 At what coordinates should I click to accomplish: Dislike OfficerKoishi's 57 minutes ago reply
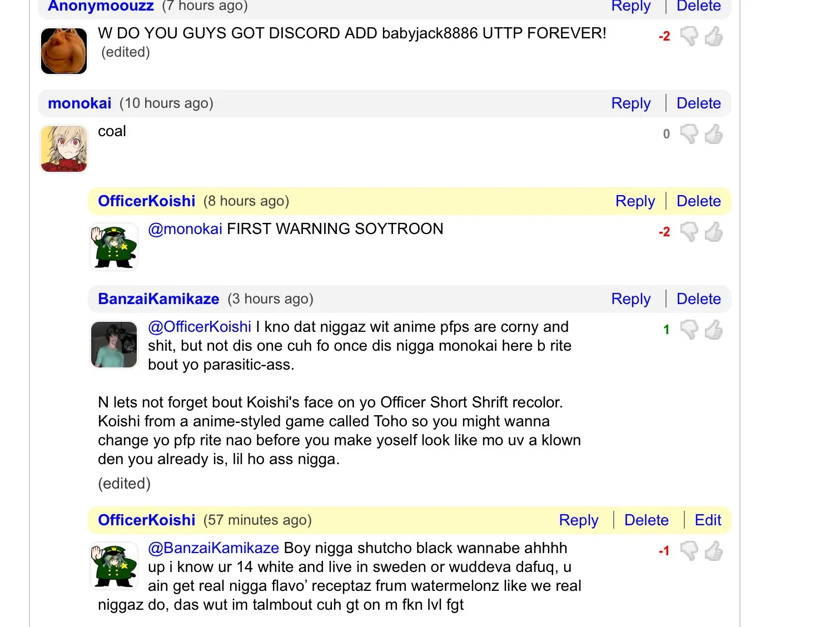tap(689, 551)
